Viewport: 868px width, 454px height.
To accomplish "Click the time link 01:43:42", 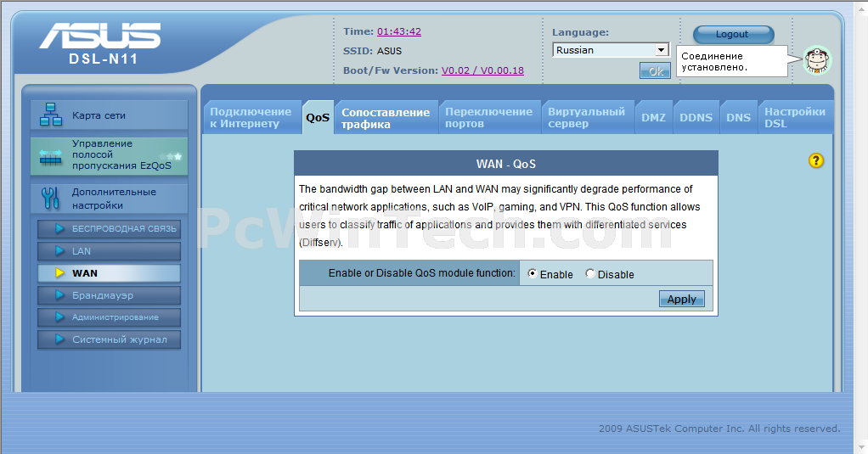I will pyautogui.click(x=399, y=31).
